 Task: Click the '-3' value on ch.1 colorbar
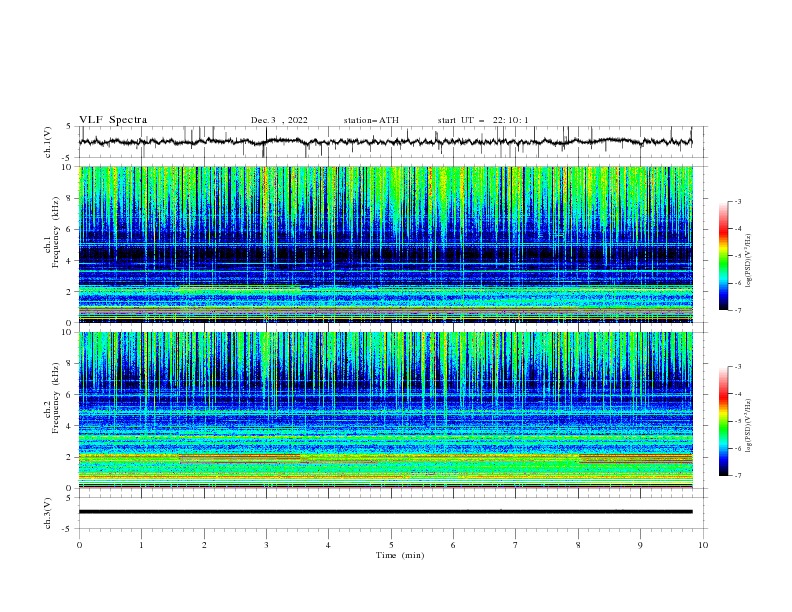[x=737, y=201]
